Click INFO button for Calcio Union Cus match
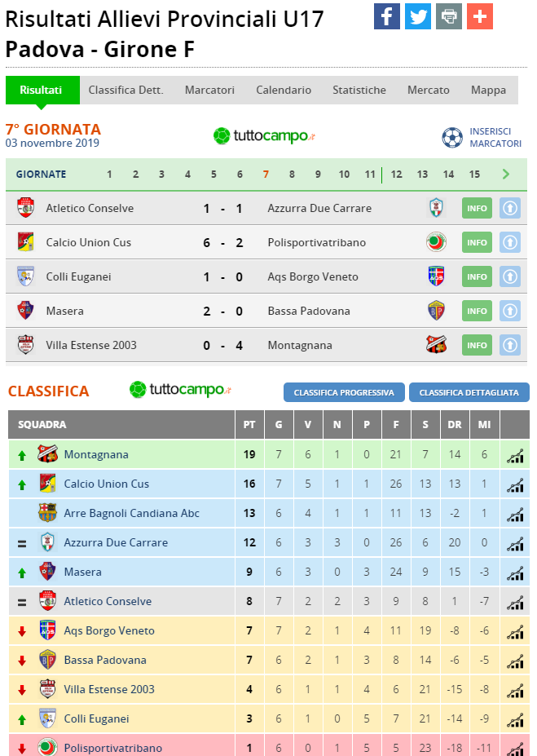This screenshot has height=756, width=537. coord(477,242)
